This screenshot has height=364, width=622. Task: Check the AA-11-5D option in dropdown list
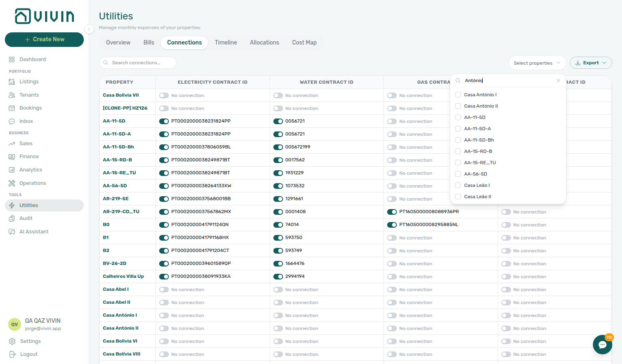point(458,117)
